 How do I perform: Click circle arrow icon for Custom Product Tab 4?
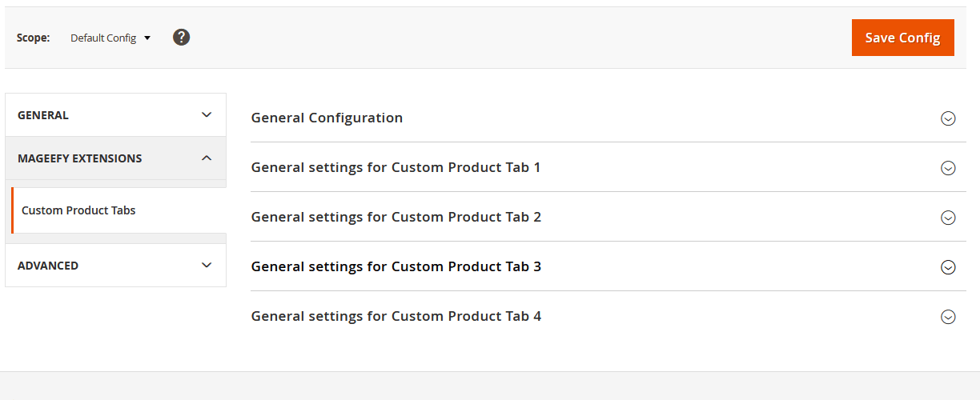[x=948, y=317]
